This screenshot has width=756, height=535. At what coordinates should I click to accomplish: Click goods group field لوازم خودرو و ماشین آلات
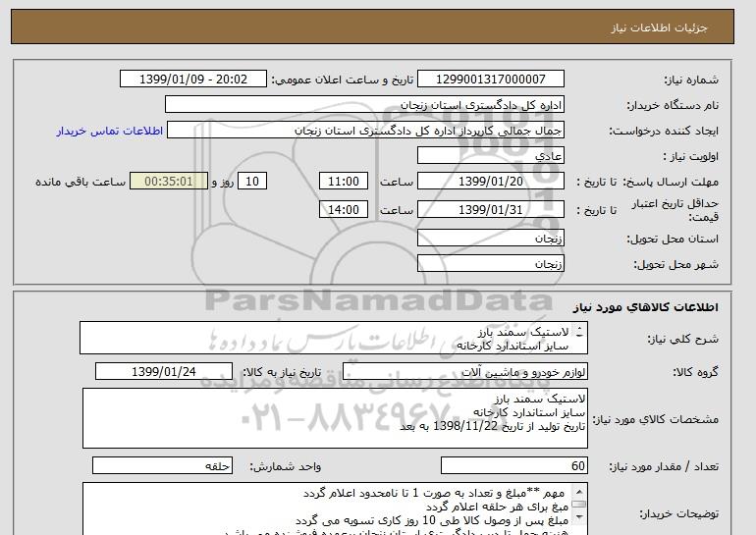click(x=465, y=372)
